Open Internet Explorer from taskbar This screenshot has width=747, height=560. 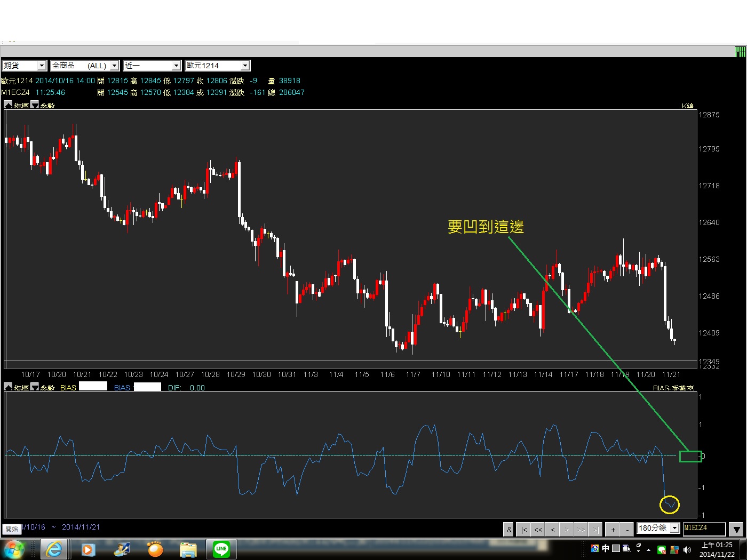pyautogui.click(x=54, y=549)
